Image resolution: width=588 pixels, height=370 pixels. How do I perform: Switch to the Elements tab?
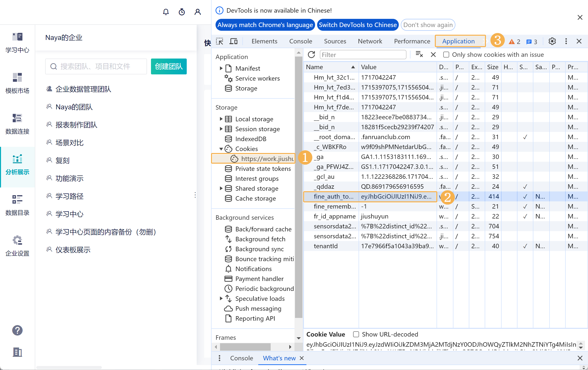[264, 41]
